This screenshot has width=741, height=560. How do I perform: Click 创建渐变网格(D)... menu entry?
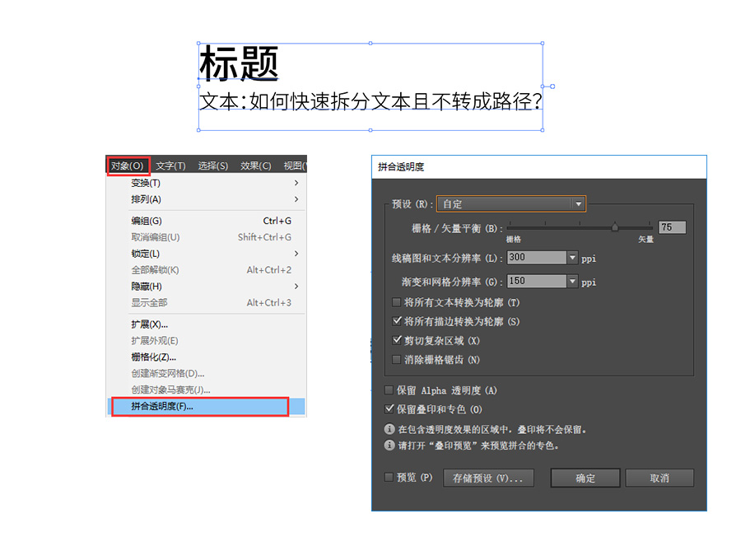pyautogui.click(x=206, y=373)
